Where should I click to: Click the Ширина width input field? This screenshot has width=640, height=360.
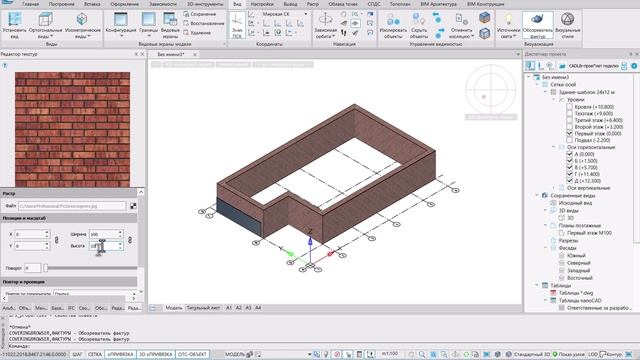pyautogui.click(x=103, y=234)
